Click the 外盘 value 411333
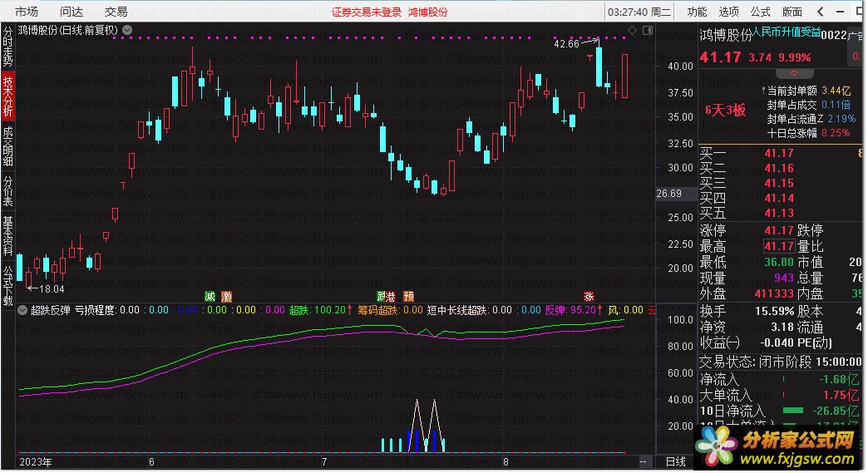868x473 pixels. click(x=774, y=293)
